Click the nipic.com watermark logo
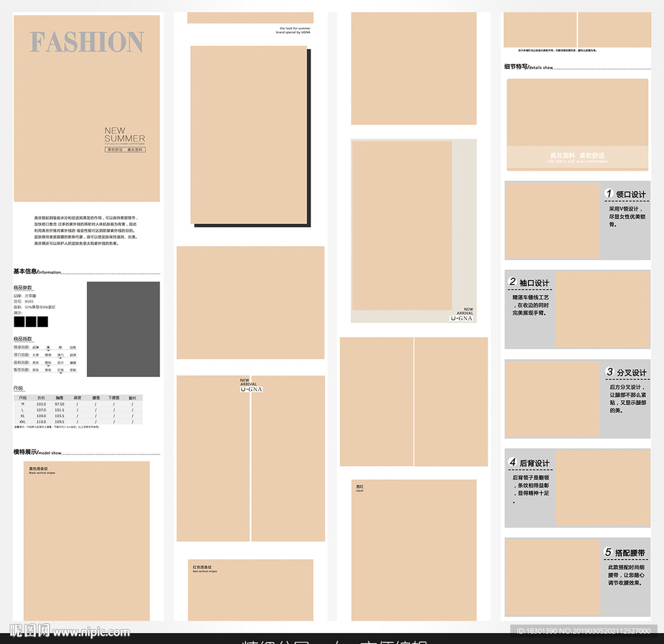 click(70, 632)
